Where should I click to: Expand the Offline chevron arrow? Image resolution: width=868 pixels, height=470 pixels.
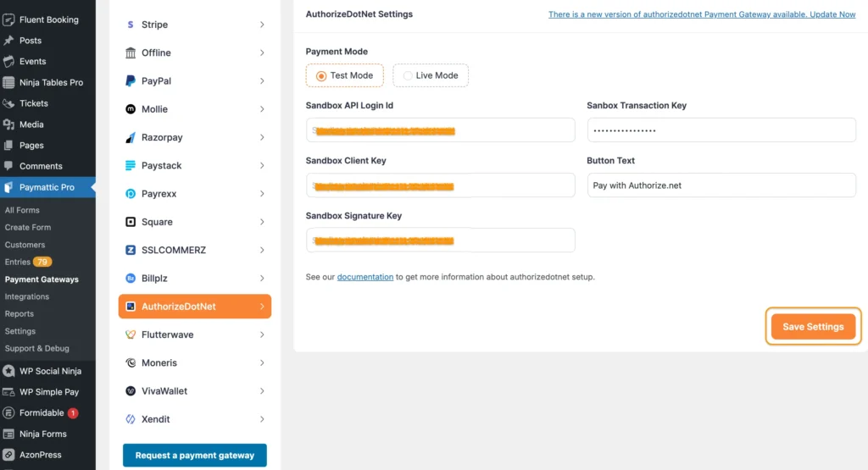coord(262,53)
